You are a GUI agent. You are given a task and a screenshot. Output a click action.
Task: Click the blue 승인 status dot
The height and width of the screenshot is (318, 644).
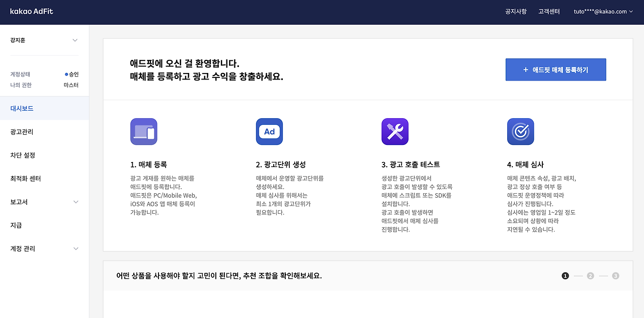coord(66,74)
